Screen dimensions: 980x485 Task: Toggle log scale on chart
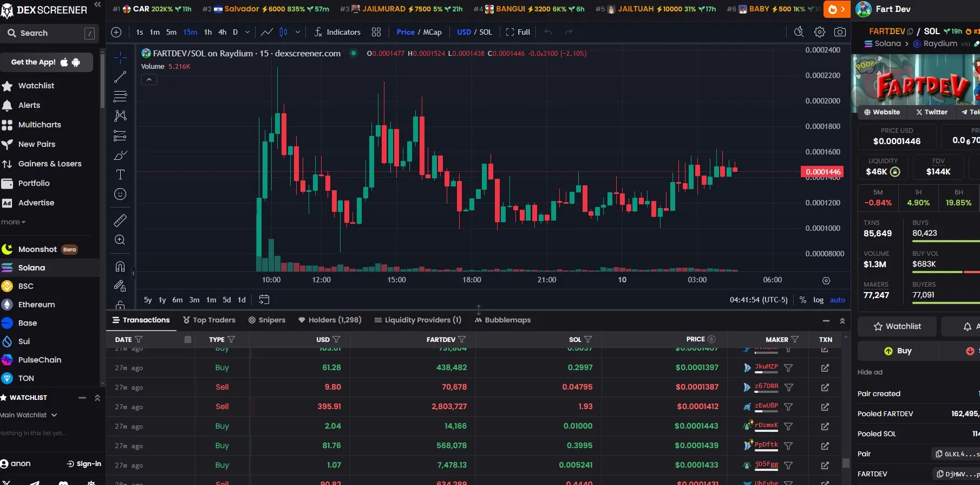818,300
